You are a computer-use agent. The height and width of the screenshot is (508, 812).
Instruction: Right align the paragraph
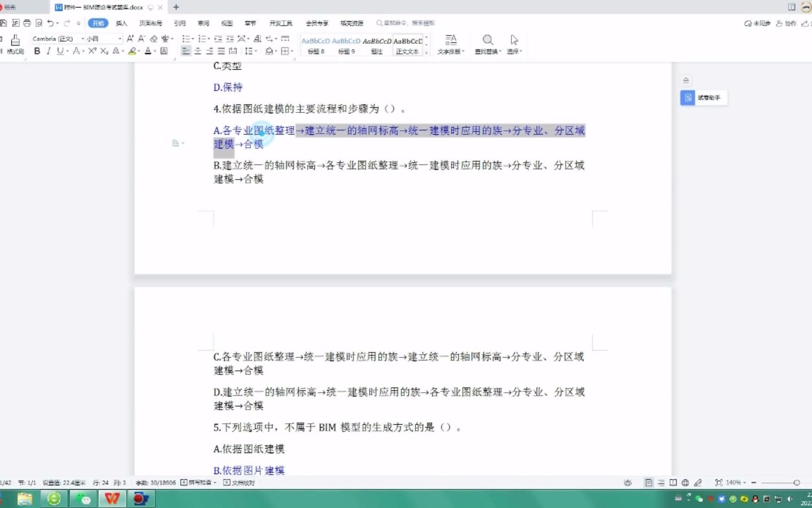[x=210, y=51]
